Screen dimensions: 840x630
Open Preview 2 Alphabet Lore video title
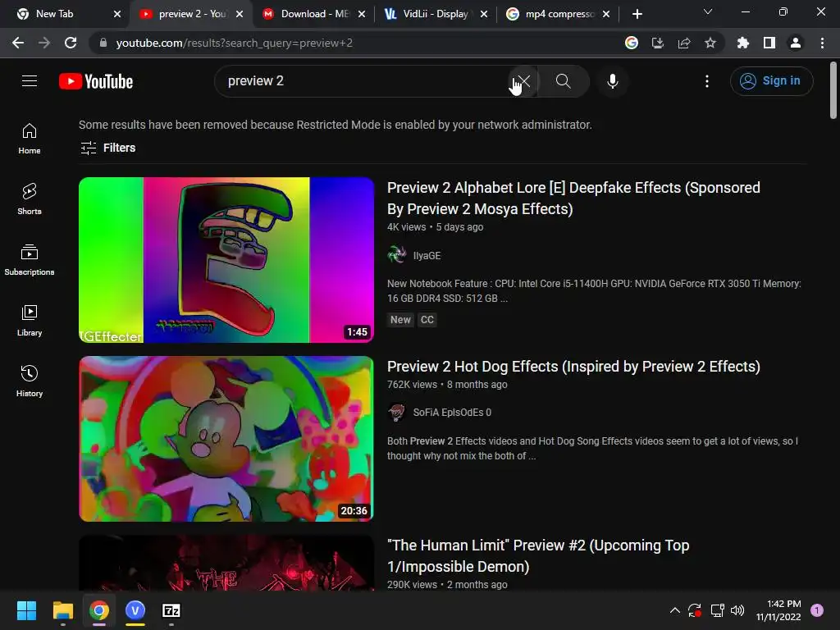573,199
